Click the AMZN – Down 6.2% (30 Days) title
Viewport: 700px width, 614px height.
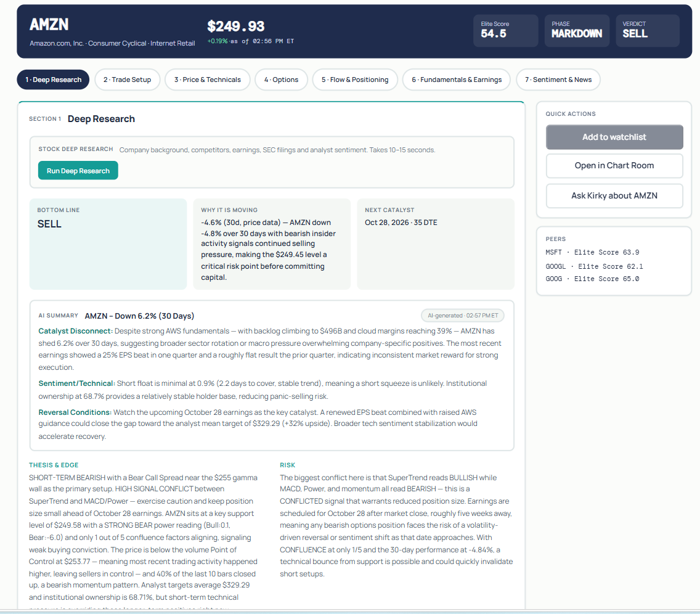coord(139,316)
